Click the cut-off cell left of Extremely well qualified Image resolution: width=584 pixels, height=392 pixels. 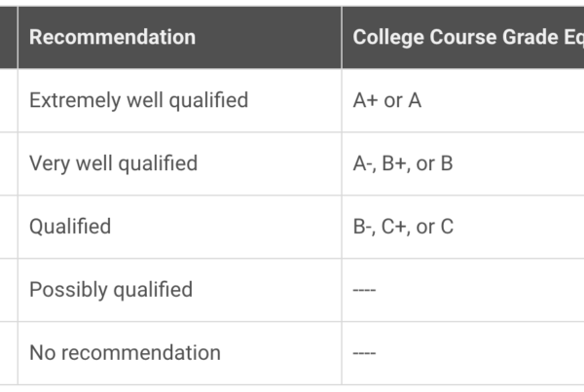pos(8,100)
